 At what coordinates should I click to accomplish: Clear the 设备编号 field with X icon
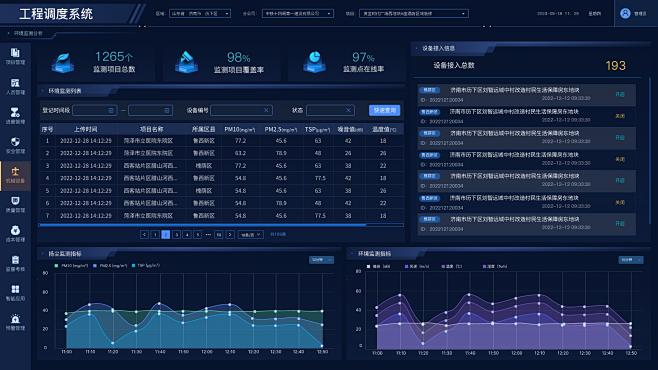[266, 110]
